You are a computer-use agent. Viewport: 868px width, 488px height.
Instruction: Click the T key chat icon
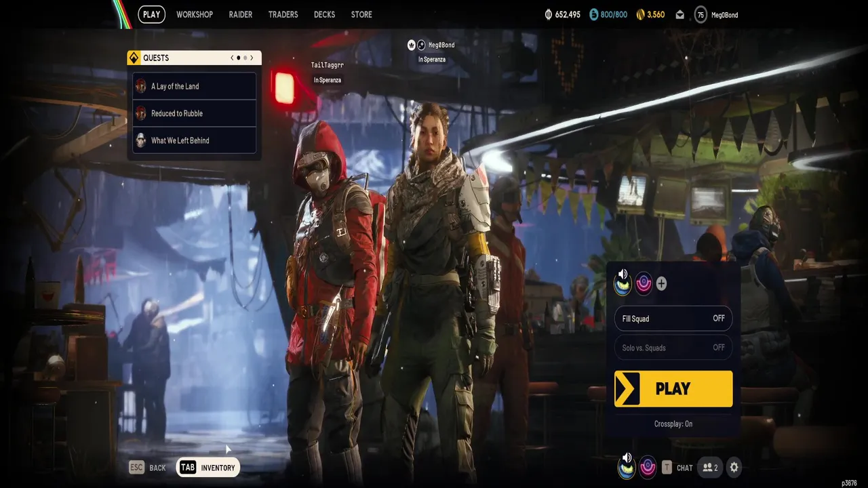pyautogui.click(x=667, y=468)
